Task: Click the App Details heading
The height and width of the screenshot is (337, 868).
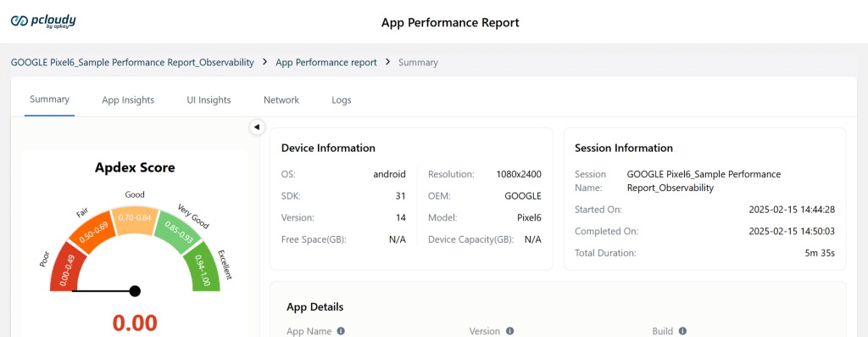Action: click(315, 306)
